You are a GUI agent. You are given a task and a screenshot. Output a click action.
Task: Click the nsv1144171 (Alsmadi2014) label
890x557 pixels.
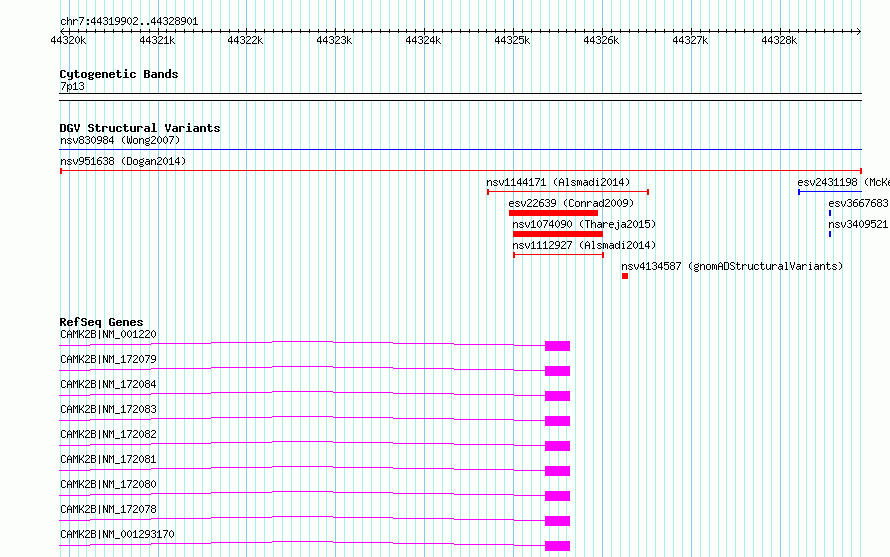558,182
